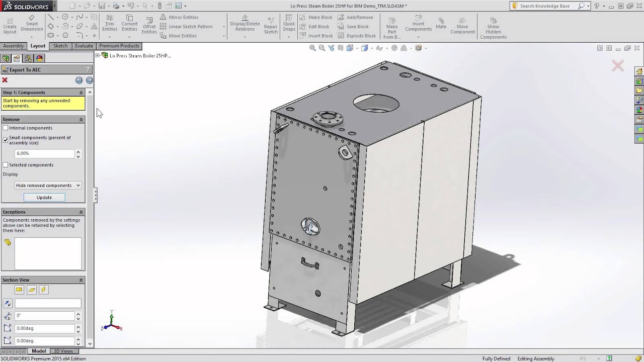Image resolution: width=644 pixels, height=362 pixels.
Task: Enable the Internal components checkbox
Action: 6,128
